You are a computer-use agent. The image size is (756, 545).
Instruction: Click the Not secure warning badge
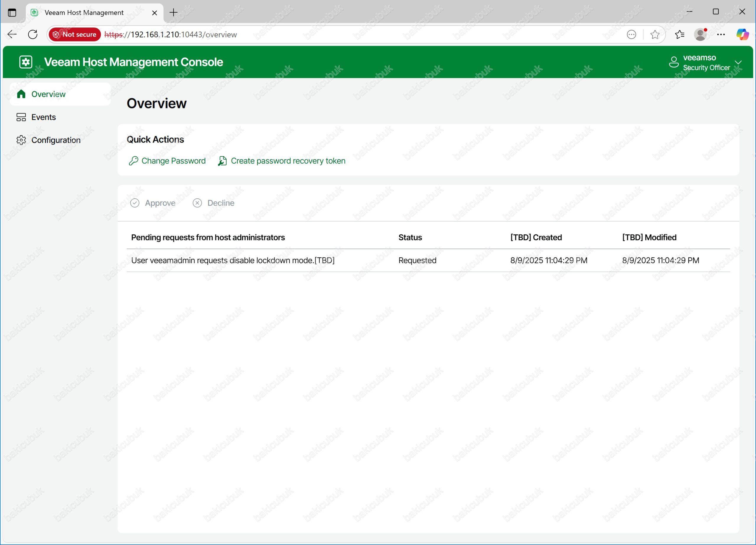point(75,34)
